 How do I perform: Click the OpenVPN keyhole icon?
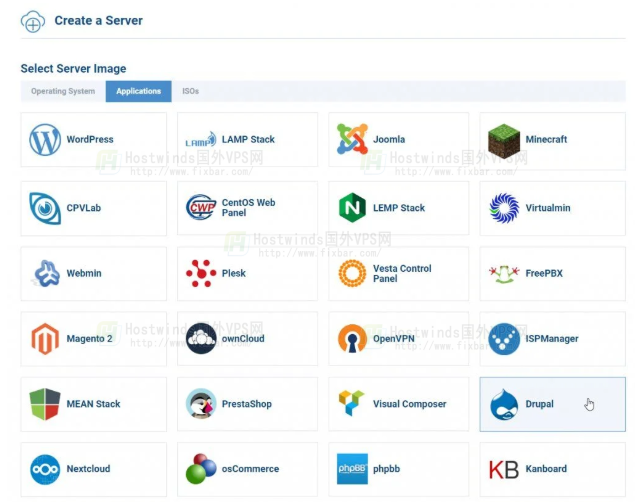352,338
